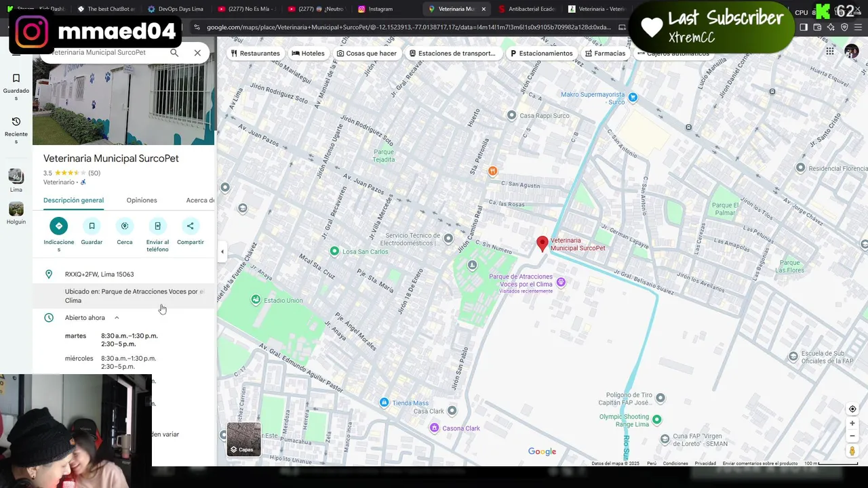Image resolution: width=868 pixels, height=488 pixels.
Task: Click the search magnifier icon in Maps
Action: [x=174, y=53]
